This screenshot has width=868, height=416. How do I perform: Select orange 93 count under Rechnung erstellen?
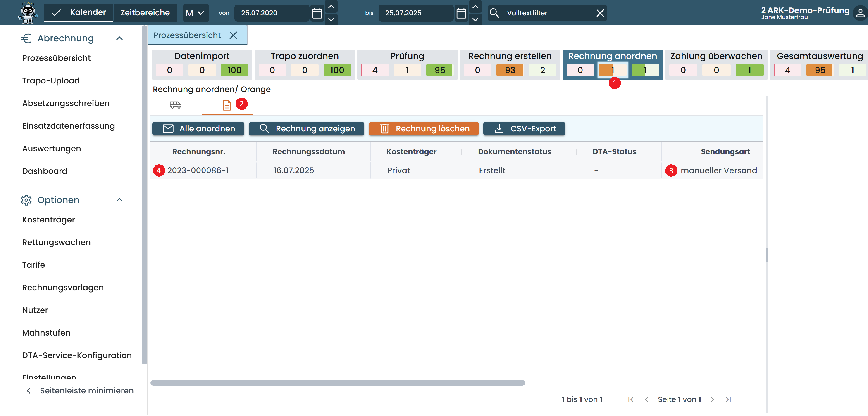(510, 70)
